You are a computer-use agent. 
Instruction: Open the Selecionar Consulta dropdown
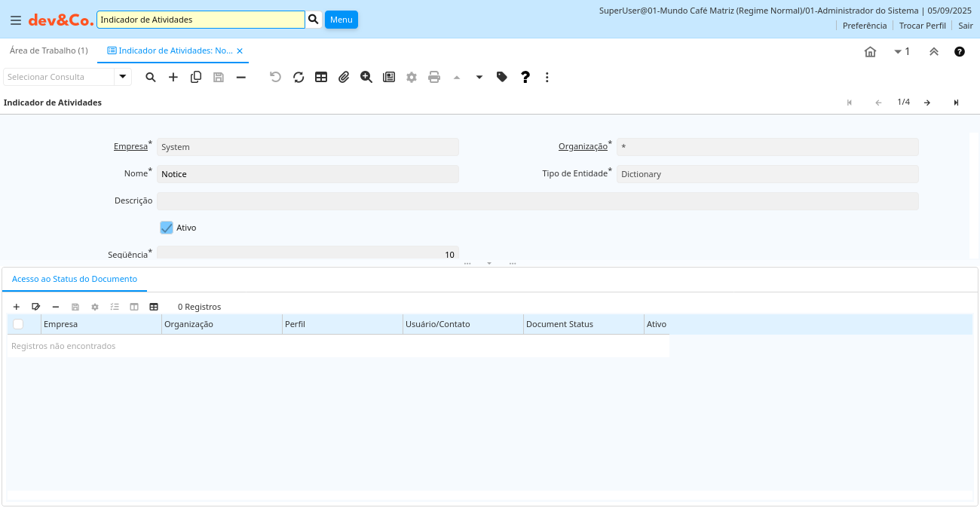(123, 77)
